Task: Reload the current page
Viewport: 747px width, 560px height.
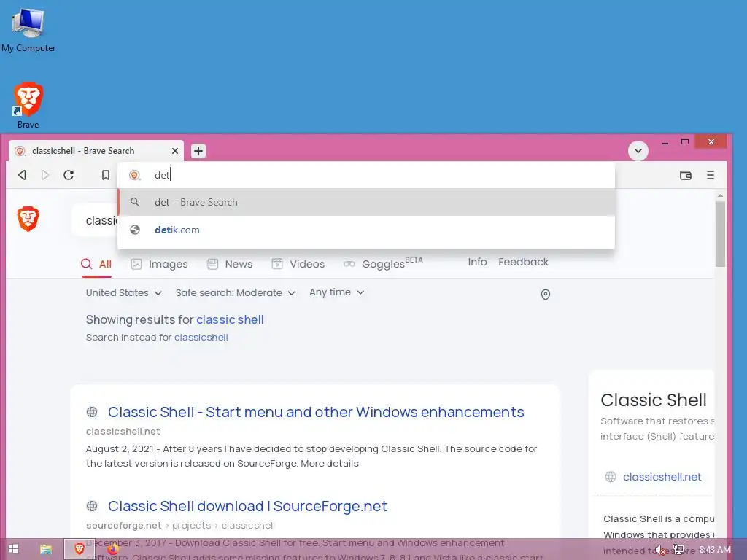Action: (69, 175)
